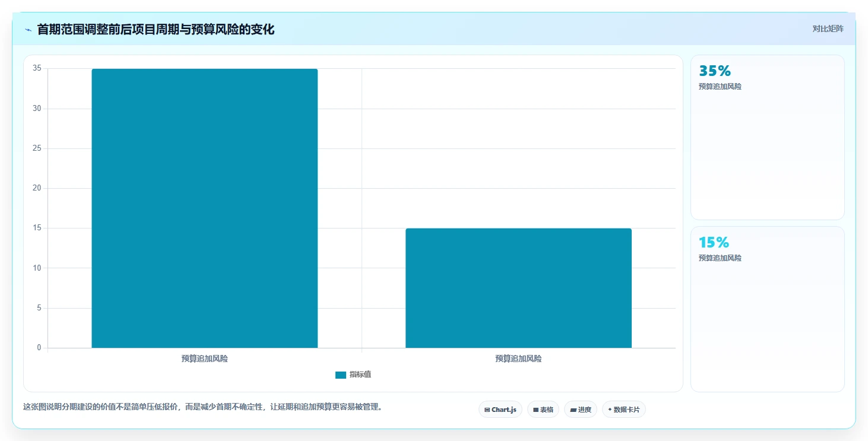Click the 指标值 legend label text
Image resolution: width=868 pixels, height=441 pixels.
pyautogui.click(x=360, y=375)
